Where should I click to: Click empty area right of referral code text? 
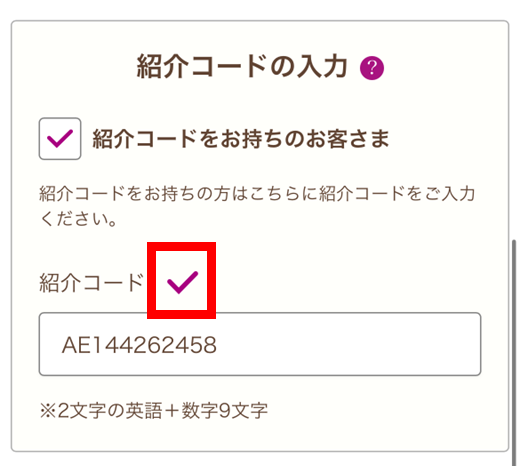click(x=347, y=344)
